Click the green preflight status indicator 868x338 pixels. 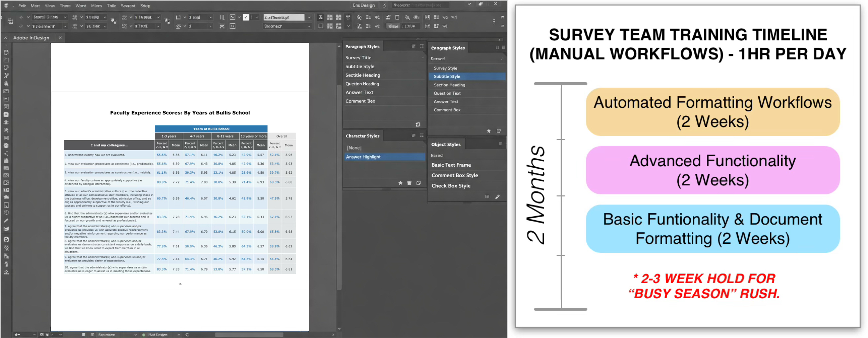144,335
